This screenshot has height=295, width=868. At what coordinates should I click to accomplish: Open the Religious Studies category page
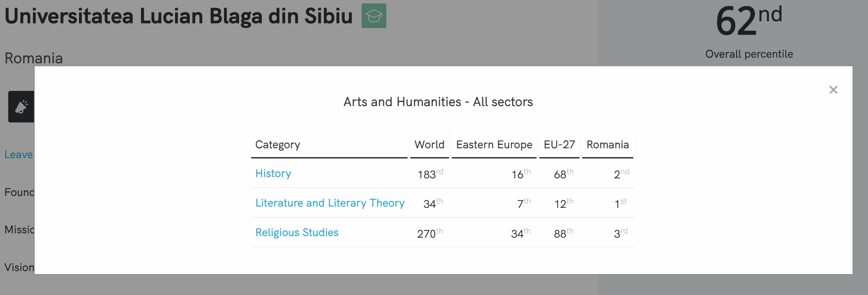(x=297, y=233)
